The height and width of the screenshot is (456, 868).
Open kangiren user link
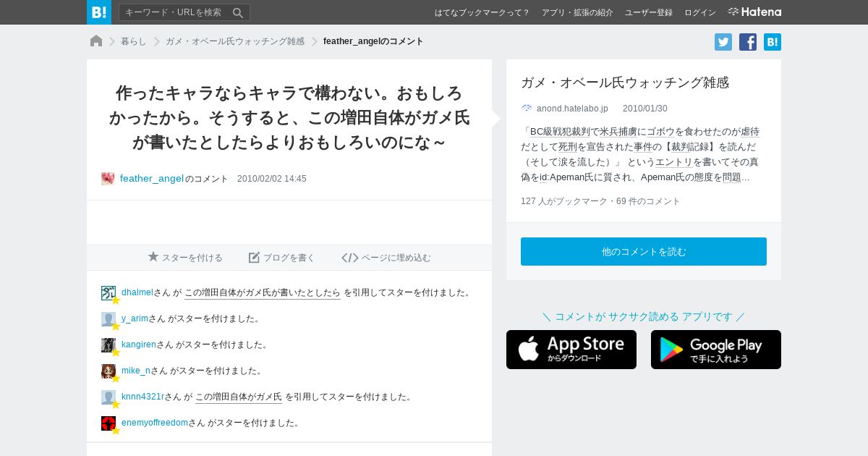[x=139, y=345]
